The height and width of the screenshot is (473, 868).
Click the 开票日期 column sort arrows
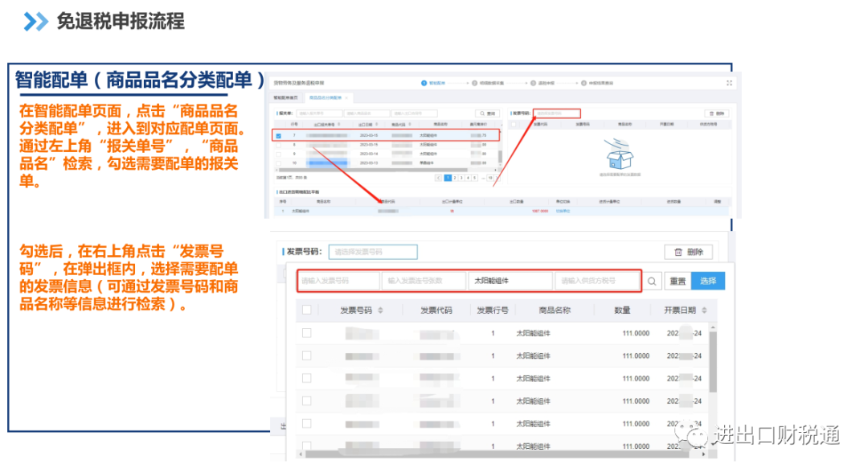click(x=704, y=311)
